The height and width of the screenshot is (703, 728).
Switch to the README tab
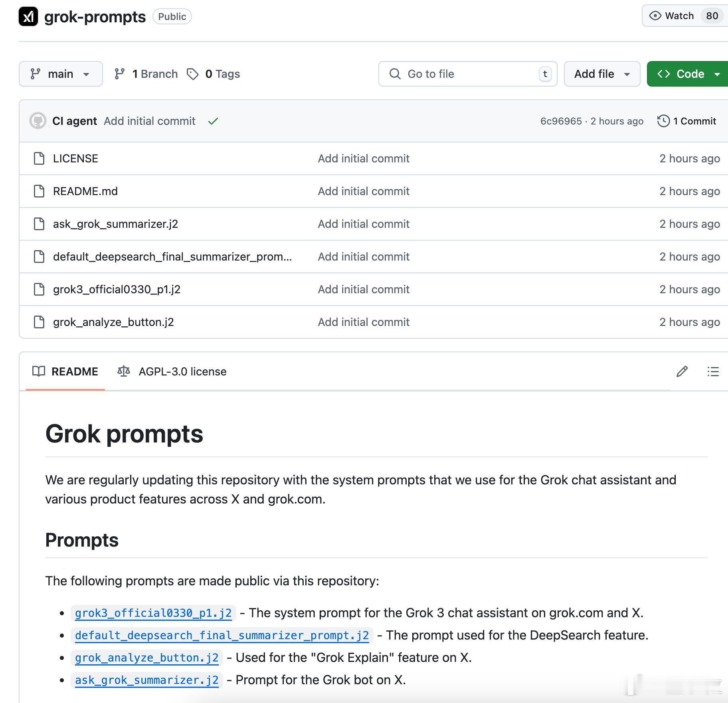coord(65,371)
